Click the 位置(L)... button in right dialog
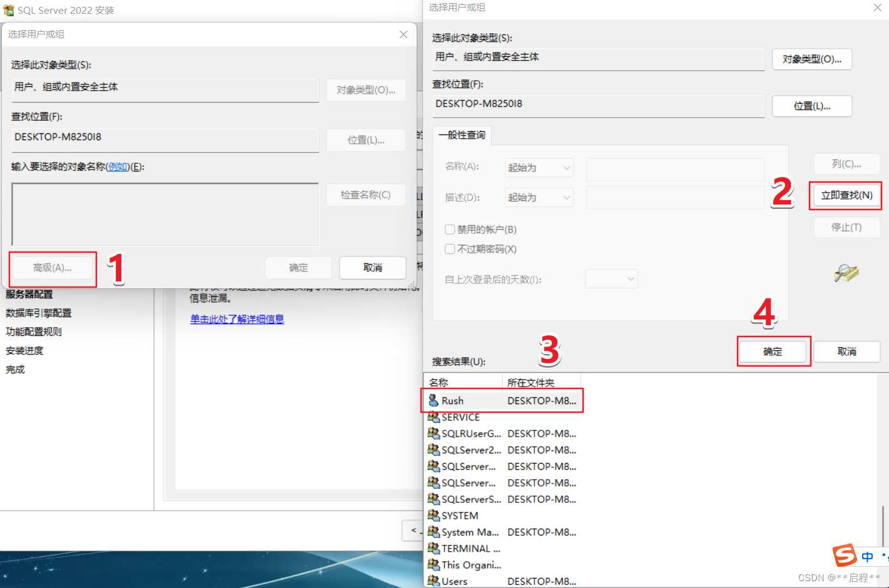This screenshot has height=588, width=889. click(812, 106)
